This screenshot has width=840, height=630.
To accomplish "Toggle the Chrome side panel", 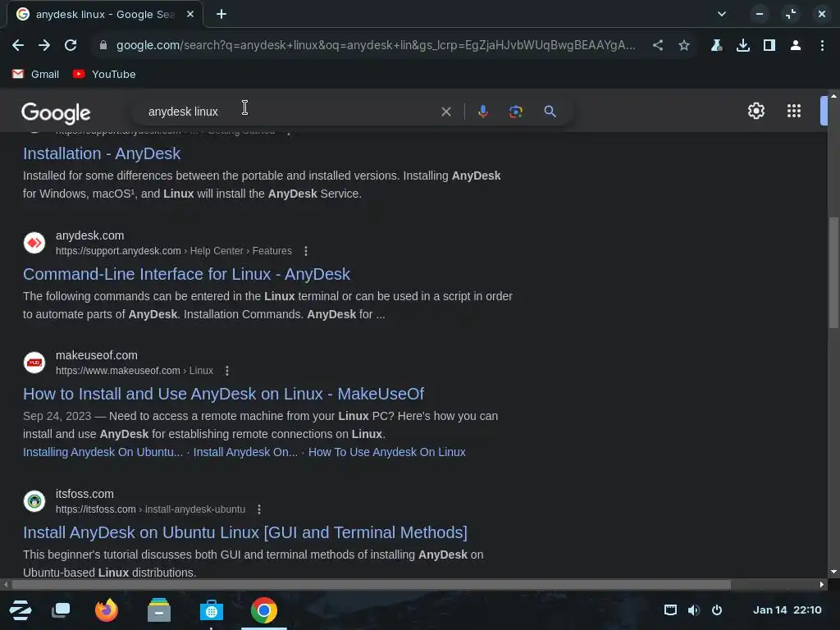I will pos(769,46).
